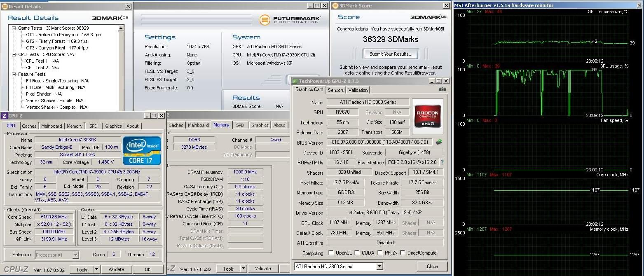Open Mainboard tab in front CPU-Z window
Image resolution: width=644 pixels, height=276 pixels.
point(52,126)
